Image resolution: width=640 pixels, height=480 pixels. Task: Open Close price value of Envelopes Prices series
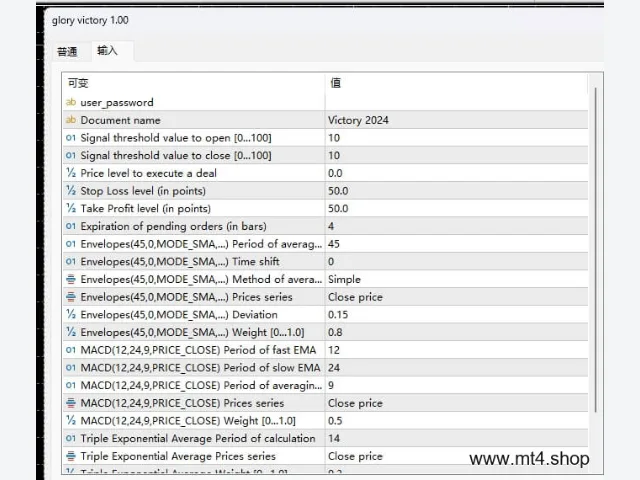coord(356,297)
